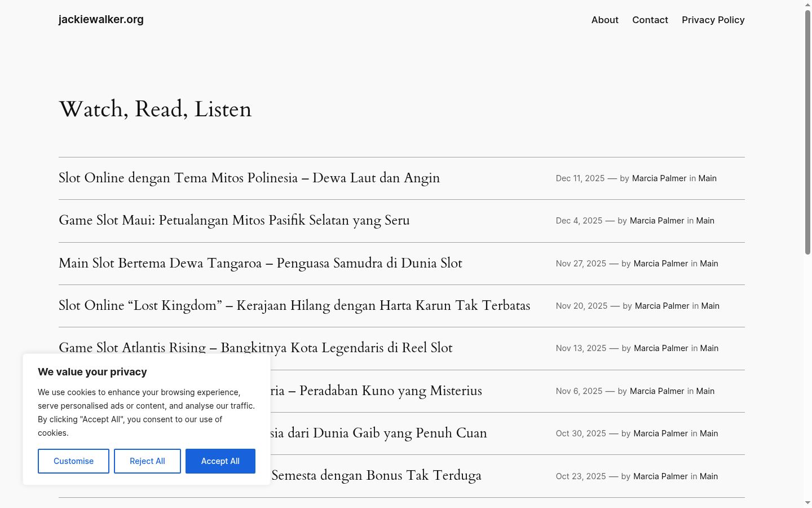Click the Dec 11, 2025 post date
The image size is (812, 508).
coord(580,178)
